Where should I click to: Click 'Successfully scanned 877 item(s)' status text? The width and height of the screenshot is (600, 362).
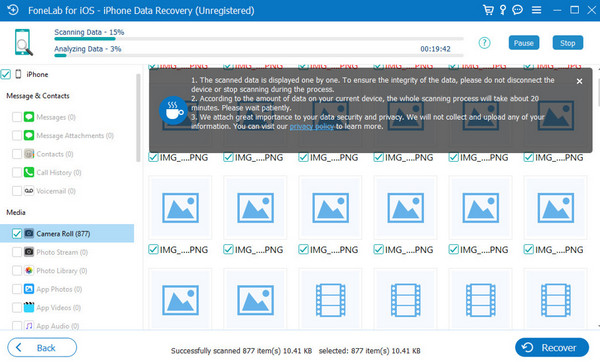tap(241, 351)
